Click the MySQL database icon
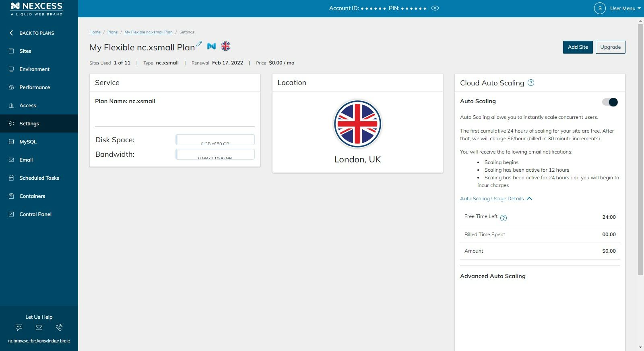Screen dimensions: 644x351 (x=11, y=141)
